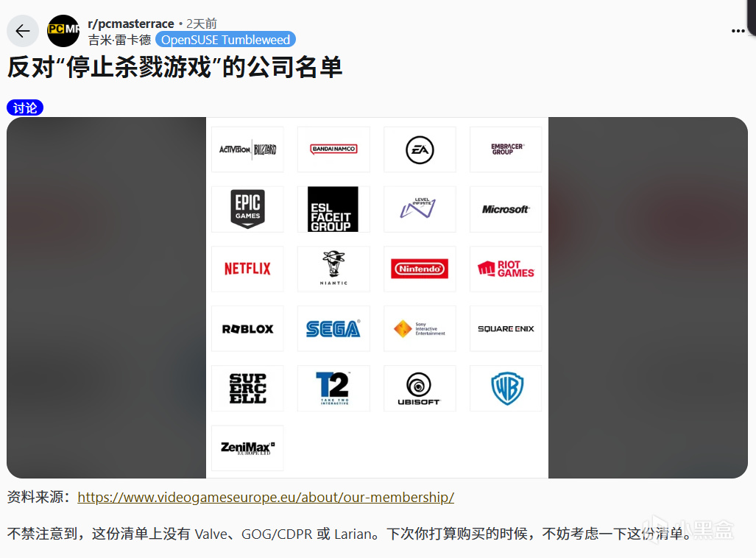Click the Square Enix logo
Screen dimensions: 756x558
[x=506, y=329]
